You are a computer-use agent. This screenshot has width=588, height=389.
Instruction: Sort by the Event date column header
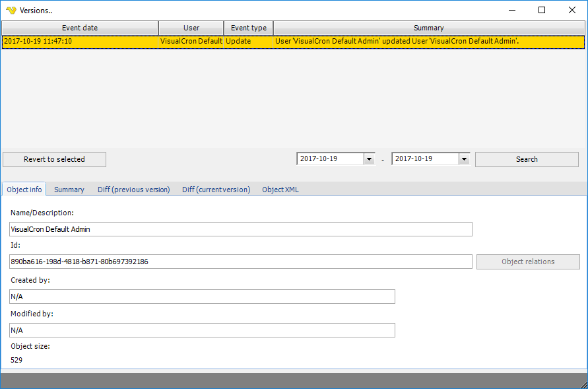pyautogui.click(x=79, y=28)
